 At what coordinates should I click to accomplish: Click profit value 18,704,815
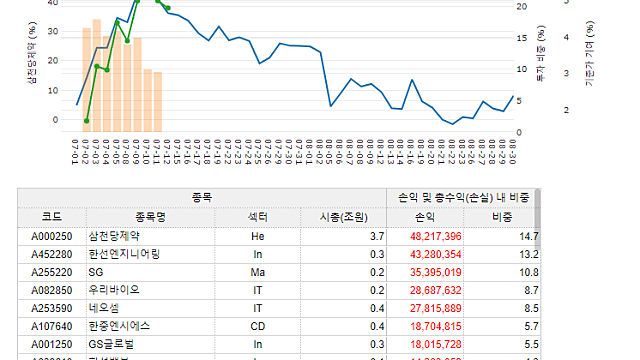[x=436, y=326]
